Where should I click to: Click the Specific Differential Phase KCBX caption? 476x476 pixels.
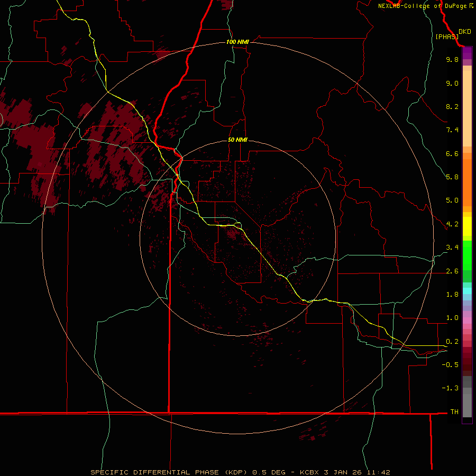click(x=240, y=472)
